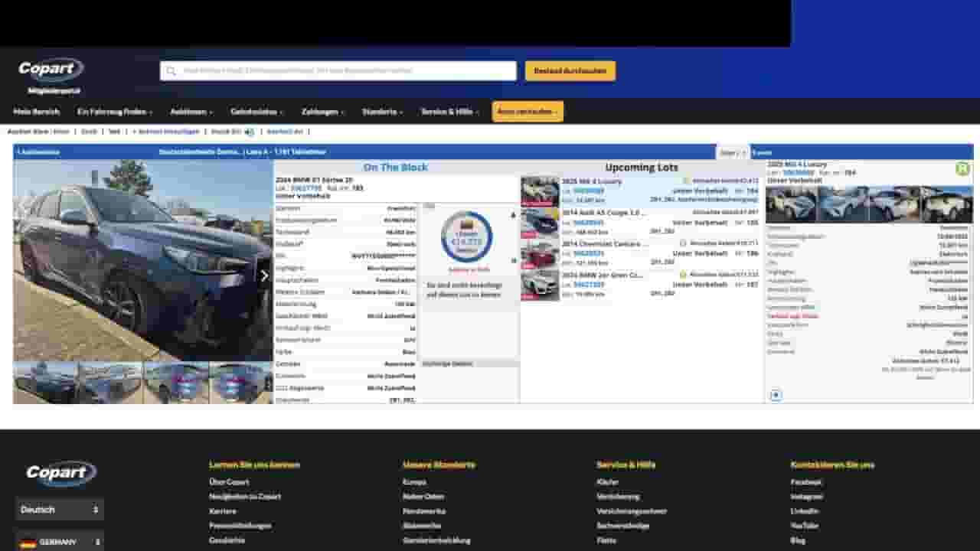Open the GERMANY country dropdown in the footer
The image size is (980, 551).
(x=60, y=542)
